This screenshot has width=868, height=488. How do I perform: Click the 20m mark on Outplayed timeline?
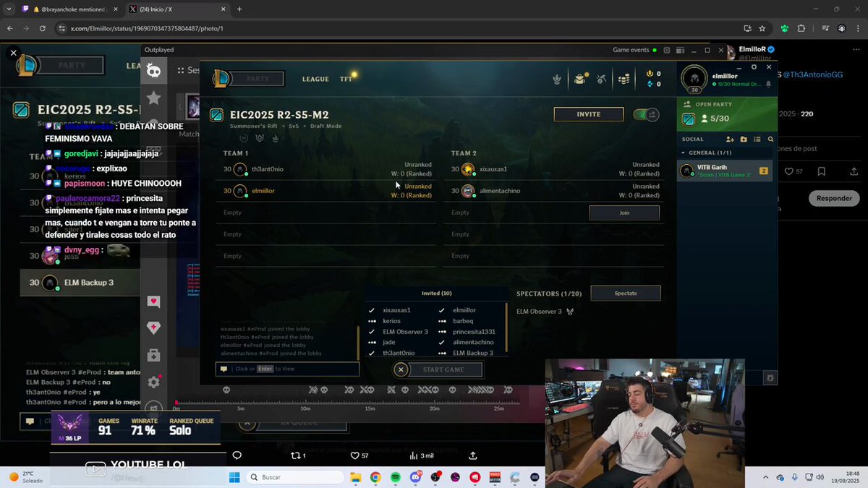pyautogui.click(x=434, y=408)
